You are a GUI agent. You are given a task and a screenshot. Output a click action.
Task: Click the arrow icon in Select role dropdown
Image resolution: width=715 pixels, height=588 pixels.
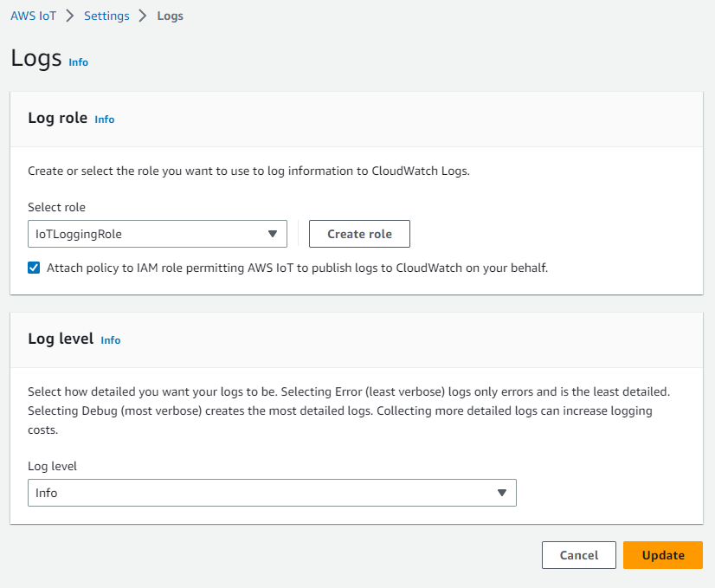coord(273,234)
